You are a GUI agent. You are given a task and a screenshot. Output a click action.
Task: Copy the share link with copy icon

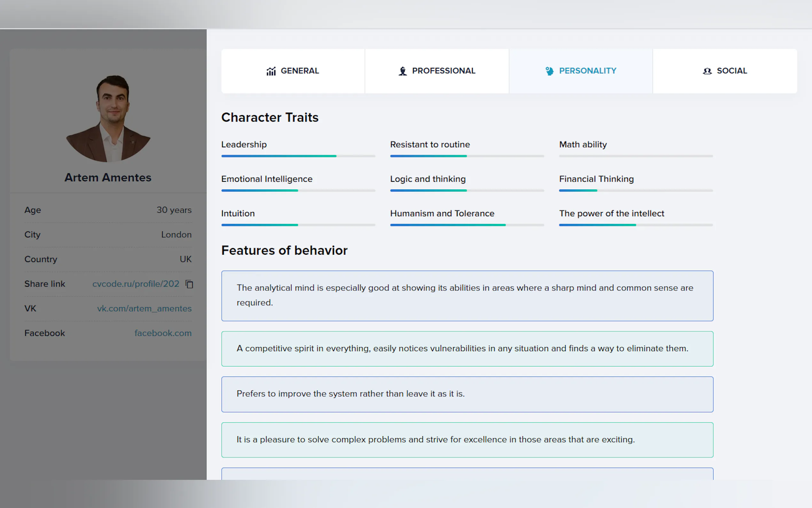coord(189,284)
